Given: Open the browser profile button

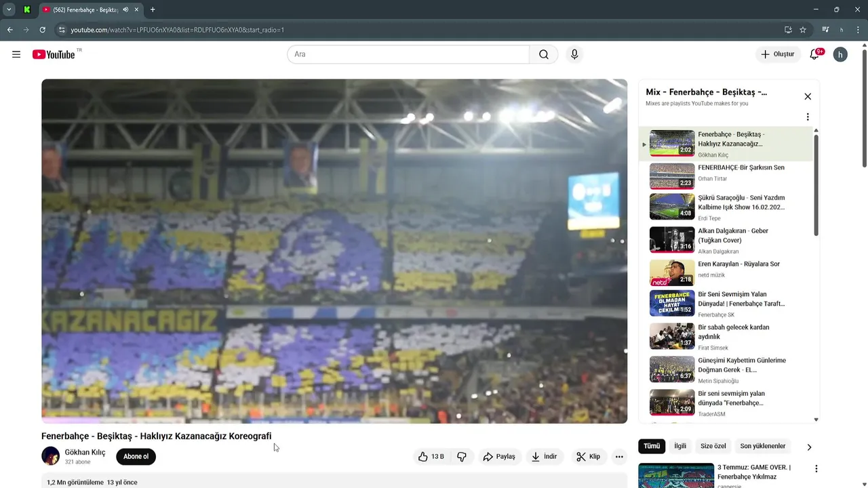Looking at the screenshot, I should [842, 30].
